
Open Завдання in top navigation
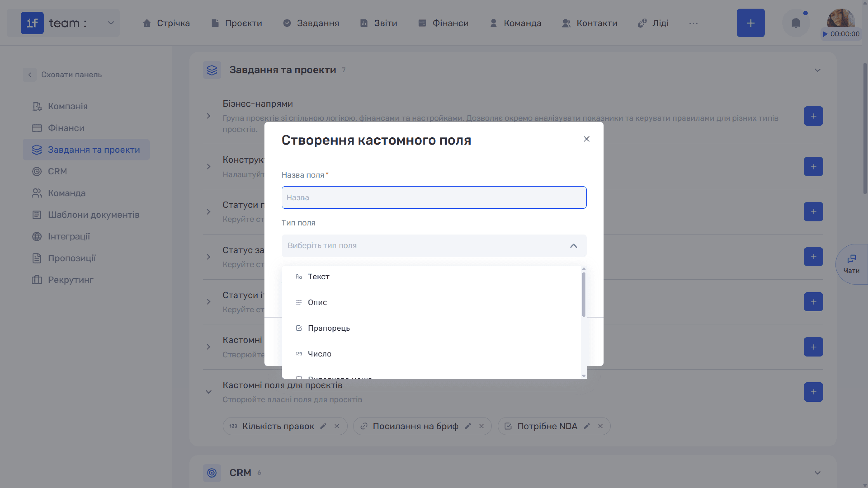(311, 23)
